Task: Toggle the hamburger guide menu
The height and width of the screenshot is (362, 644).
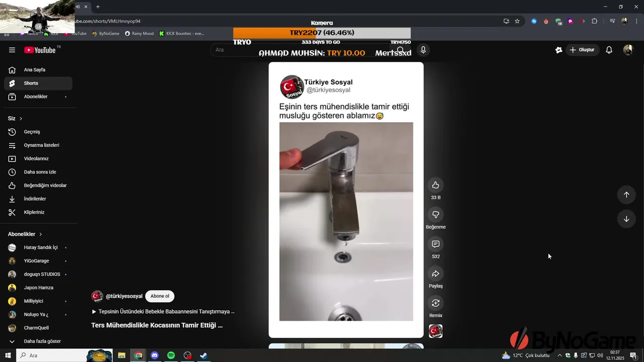Action: pyautogui.click(x=12, y=50)
